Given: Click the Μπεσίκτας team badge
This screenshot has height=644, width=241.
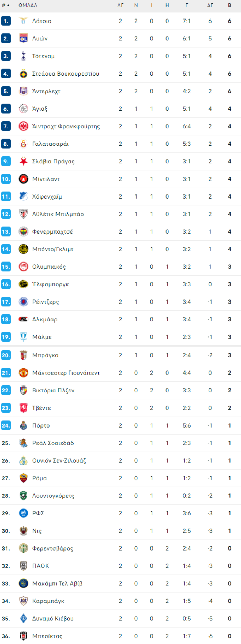Looking at the screenshot, I should coord(24,636).
